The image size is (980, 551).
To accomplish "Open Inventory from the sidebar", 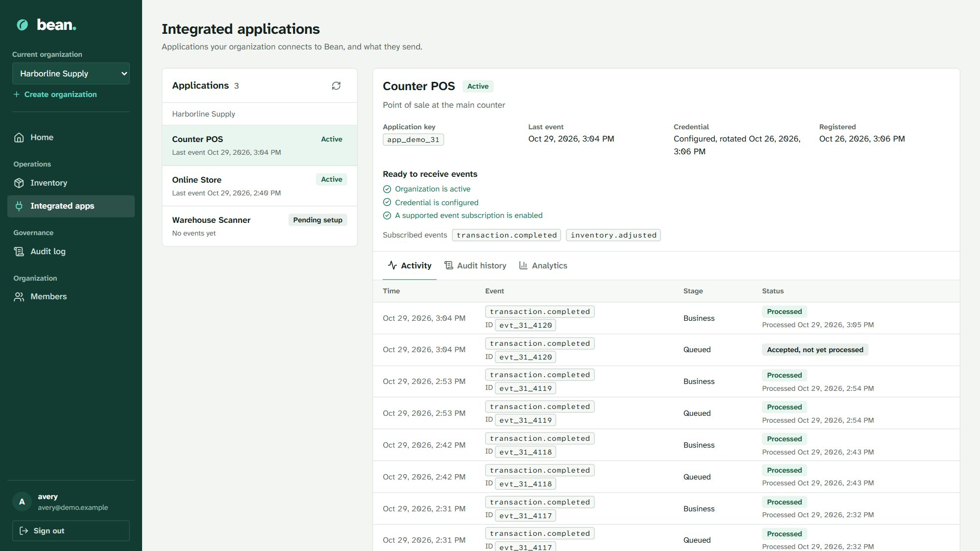I will (71, 183).
